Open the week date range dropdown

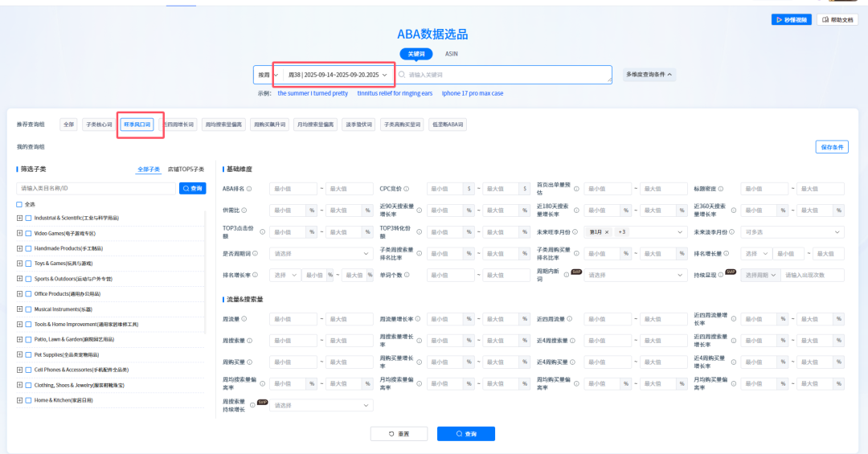click(338, 75)
